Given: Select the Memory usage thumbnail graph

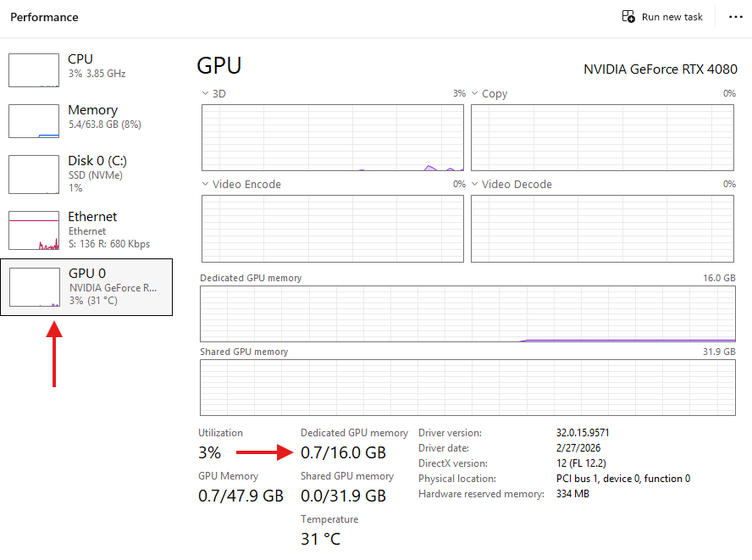Looking at the screenshot, I should [x=34, y=120].
